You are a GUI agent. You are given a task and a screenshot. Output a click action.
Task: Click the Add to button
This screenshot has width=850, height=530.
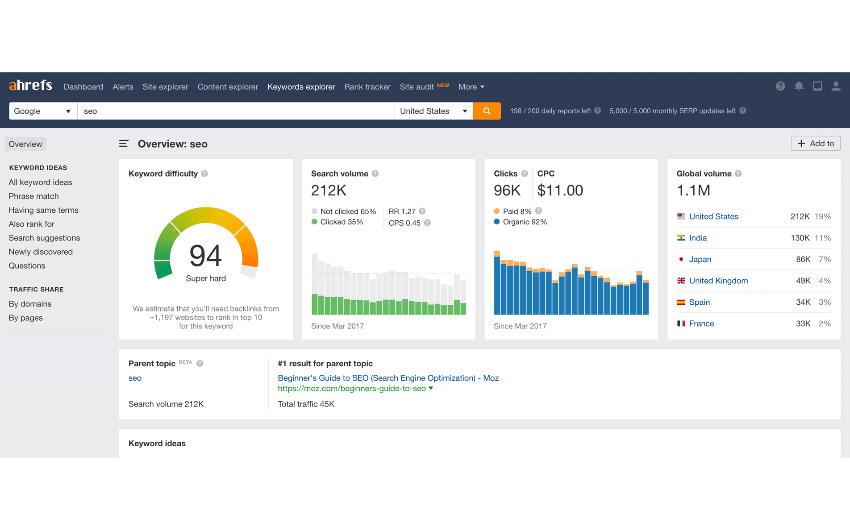click(x=816, y=144)
